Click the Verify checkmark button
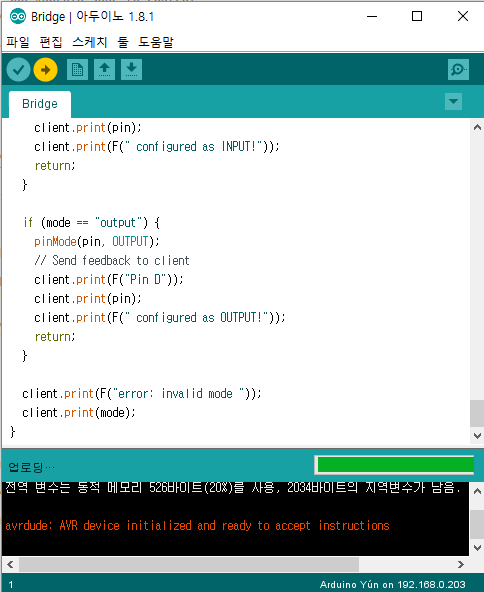Viewport: 484px width, 592px height. 18,70
